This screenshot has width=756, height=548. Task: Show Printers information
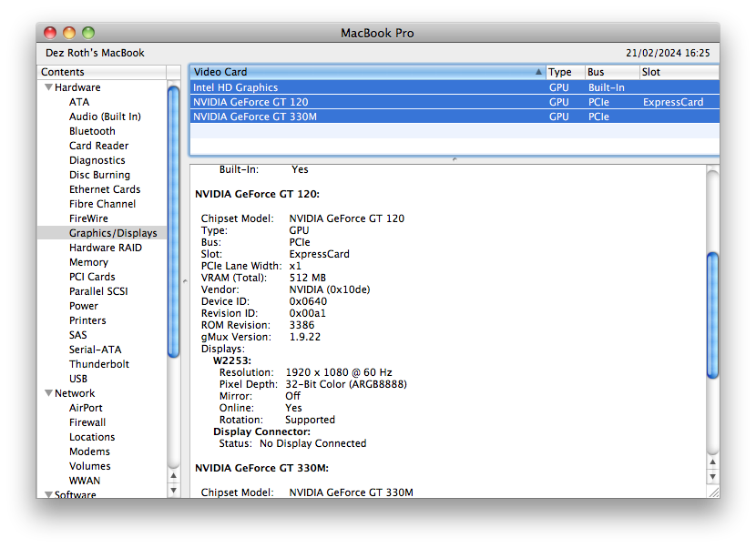coord(87,320)
